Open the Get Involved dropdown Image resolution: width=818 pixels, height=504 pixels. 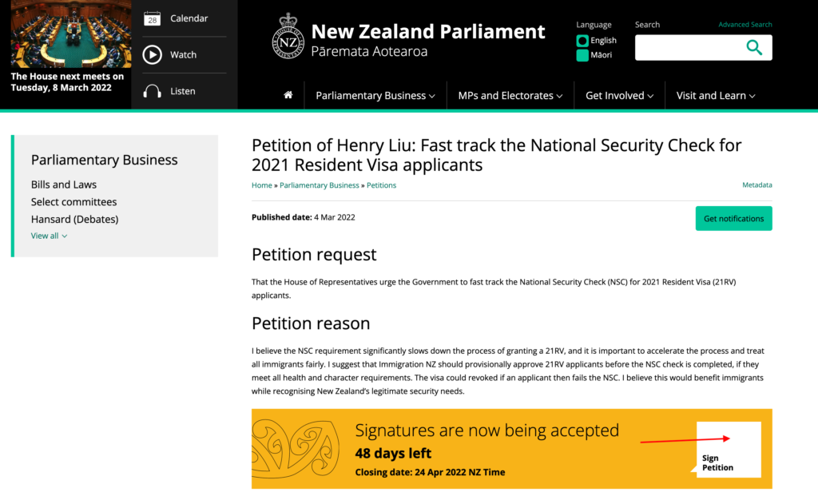[619, 96]
